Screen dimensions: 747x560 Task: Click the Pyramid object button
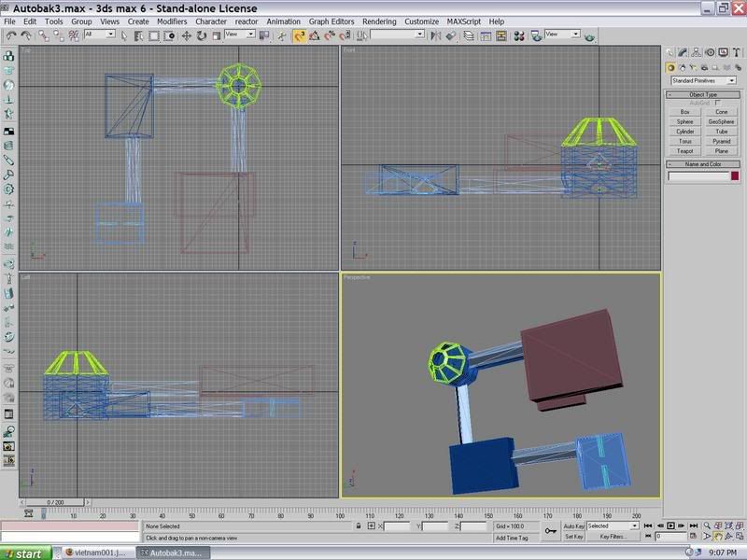tap(721, 142)
